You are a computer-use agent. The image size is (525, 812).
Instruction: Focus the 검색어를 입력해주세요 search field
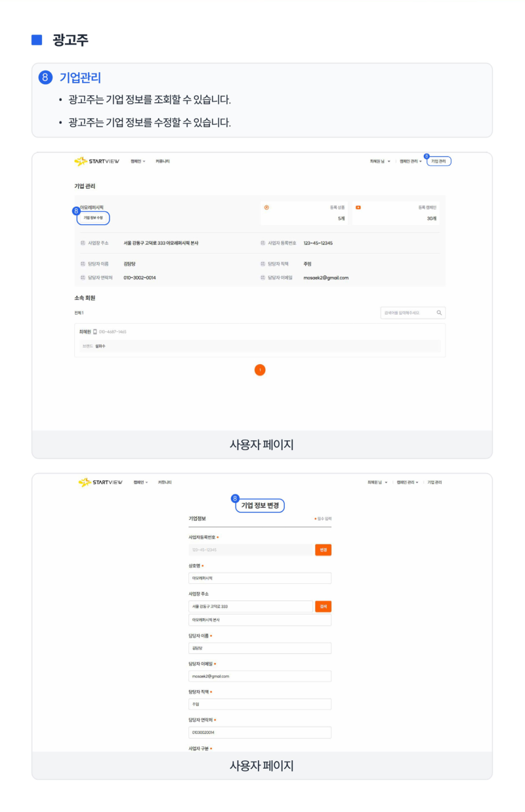click(413, 313)
